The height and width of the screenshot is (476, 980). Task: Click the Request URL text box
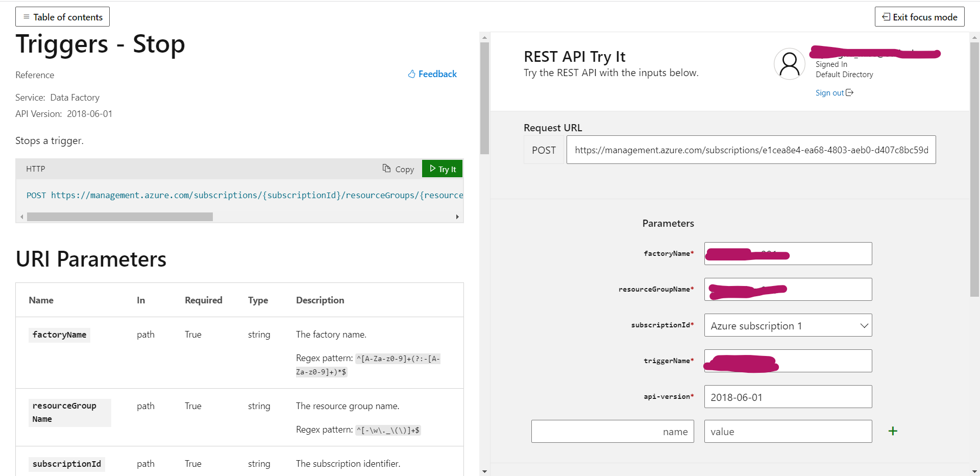click(x=751, y=150)
